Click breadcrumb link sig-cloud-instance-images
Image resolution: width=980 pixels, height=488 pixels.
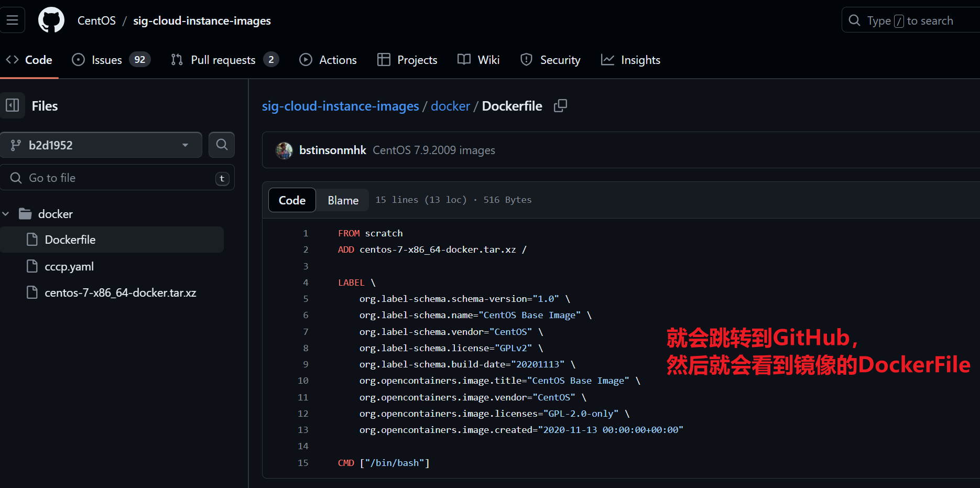(x=341, y=106)
